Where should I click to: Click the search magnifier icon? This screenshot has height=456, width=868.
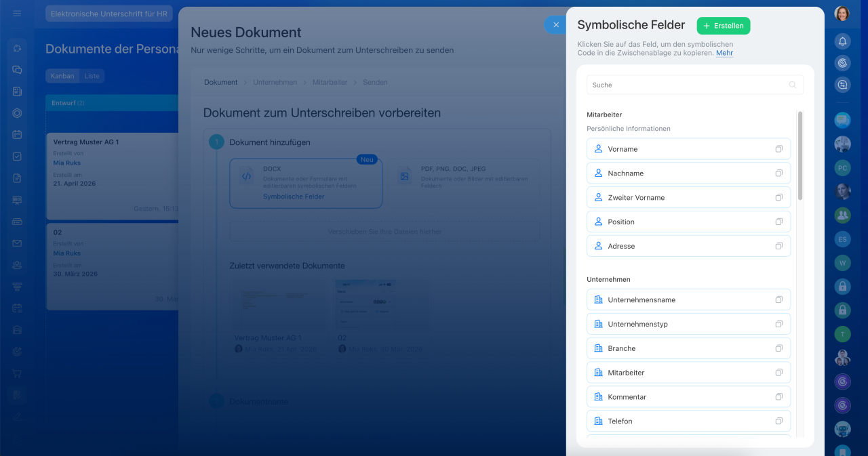[792, 85]
